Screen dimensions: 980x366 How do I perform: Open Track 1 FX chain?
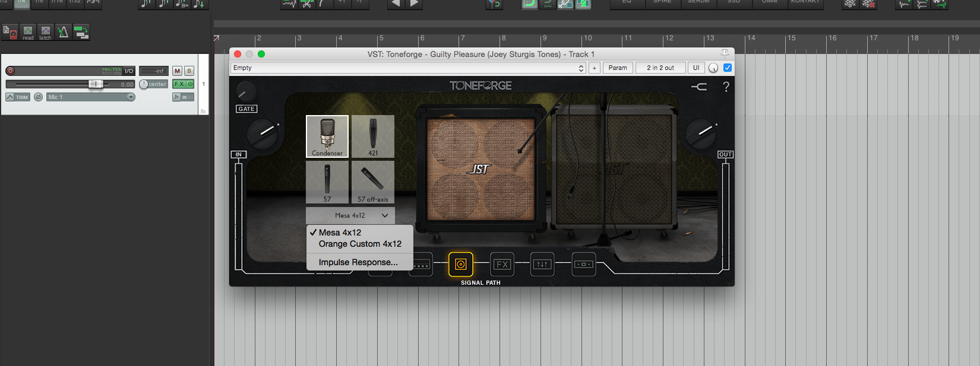click(x=179, y=84)
